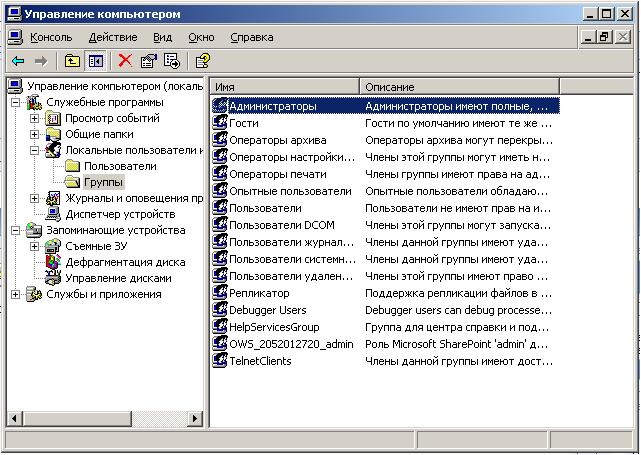The width and height of the screenshot is (641, 455).
Task: Click the Служебные программы tools icon
Action: pos(34,102)
